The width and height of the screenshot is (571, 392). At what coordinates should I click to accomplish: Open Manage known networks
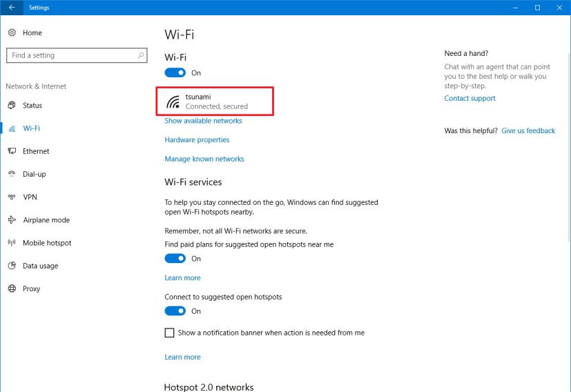click(x=204, y=159)
